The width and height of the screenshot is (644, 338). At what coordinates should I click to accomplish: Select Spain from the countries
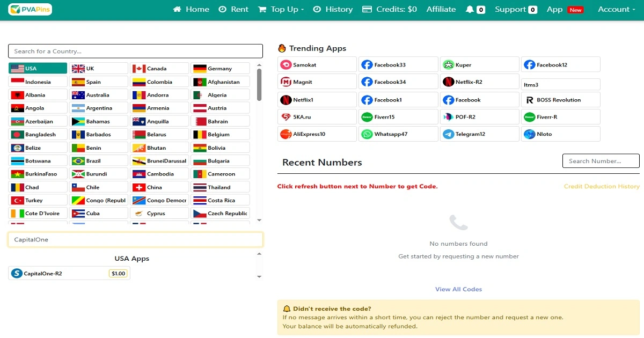99,82
